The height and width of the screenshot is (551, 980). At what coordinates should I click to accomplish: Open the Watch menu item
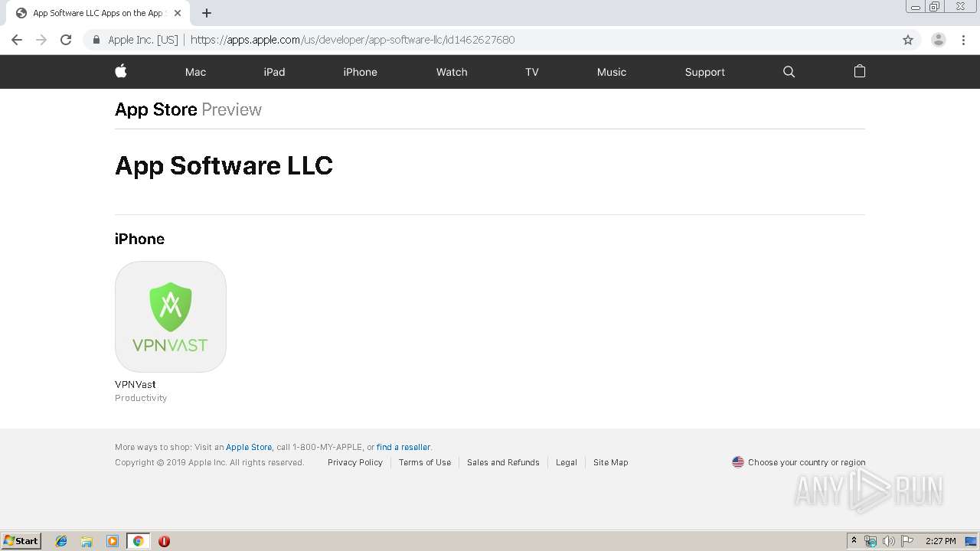pos(452,72)
